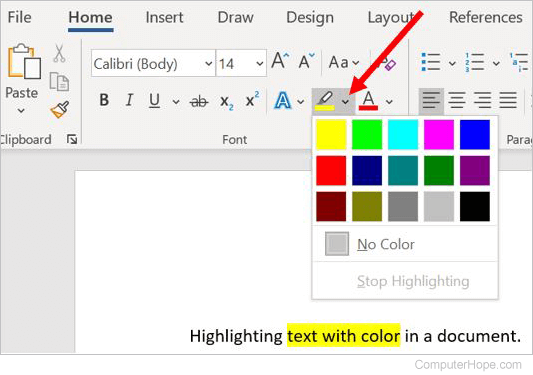533x375 pixels.
Task: Align text right
Action: [483, 101]
